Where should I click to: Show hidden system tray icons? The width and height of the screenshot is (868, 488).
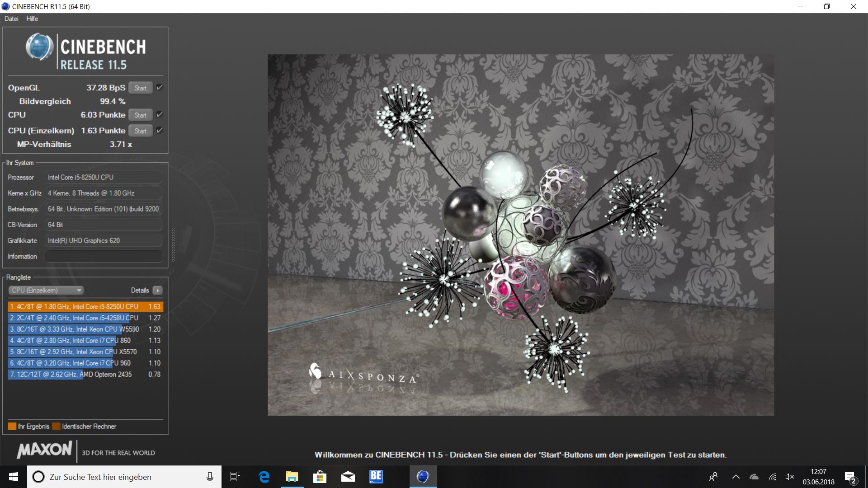[736, 477]
